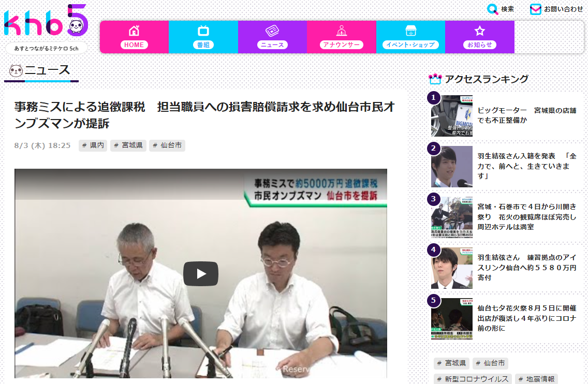Open the イベント・ショップ menu label
Image resolution: width=588 pixels, height=384 pixels.
(410, 45)
